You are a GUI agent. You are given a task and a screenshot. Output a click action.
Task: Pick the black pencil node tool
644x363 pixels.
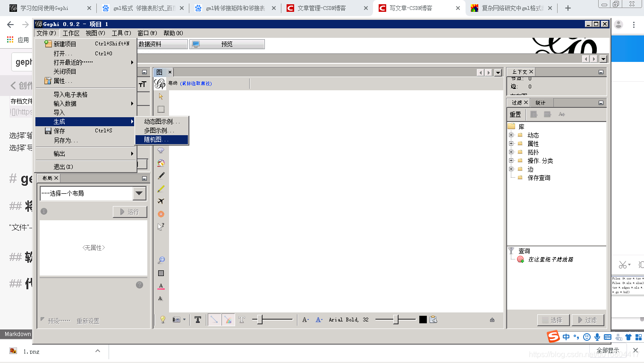(x=161, y=176)
